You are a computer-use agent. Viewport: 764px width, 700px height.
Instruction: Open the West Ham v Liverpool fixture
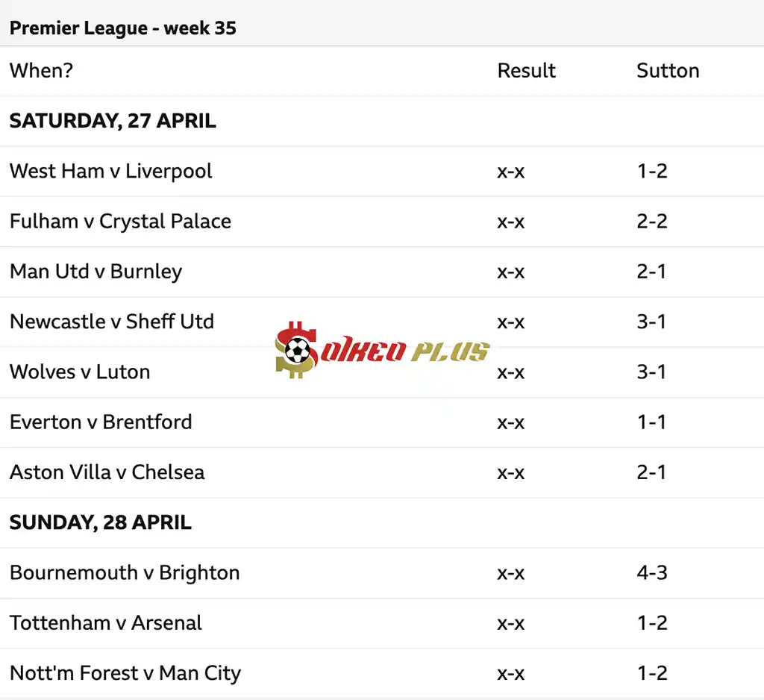111,171
